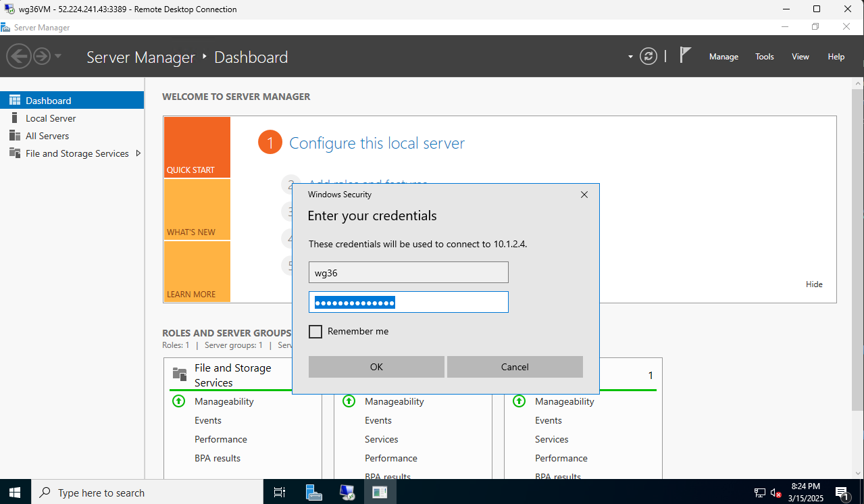The height and width of the screenshot is (504, 864).
Task: Open Task View from the taskbar
Action: (280, 493)
